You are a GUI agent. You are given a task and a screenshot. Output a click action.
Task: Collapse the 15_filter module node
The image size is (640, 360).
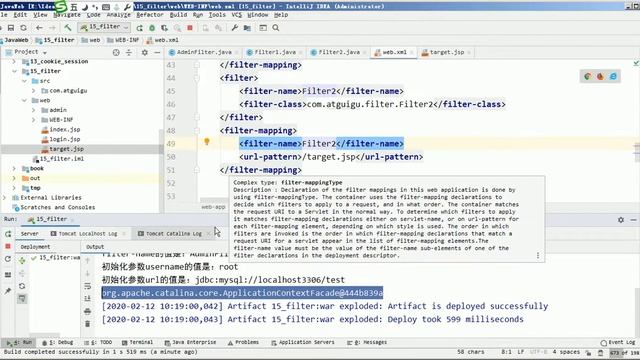(14, 71)
